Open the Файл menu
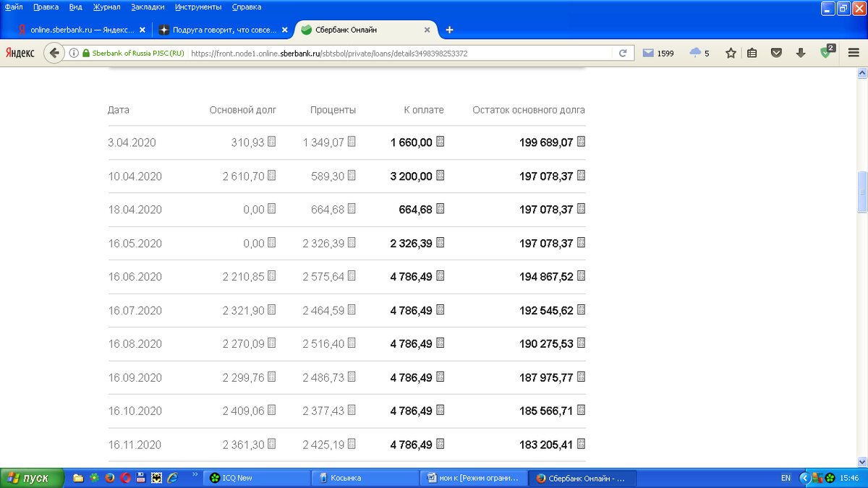The height and width of the screenshot is (488, 868). pyautogui.click(x=13, y=7)
